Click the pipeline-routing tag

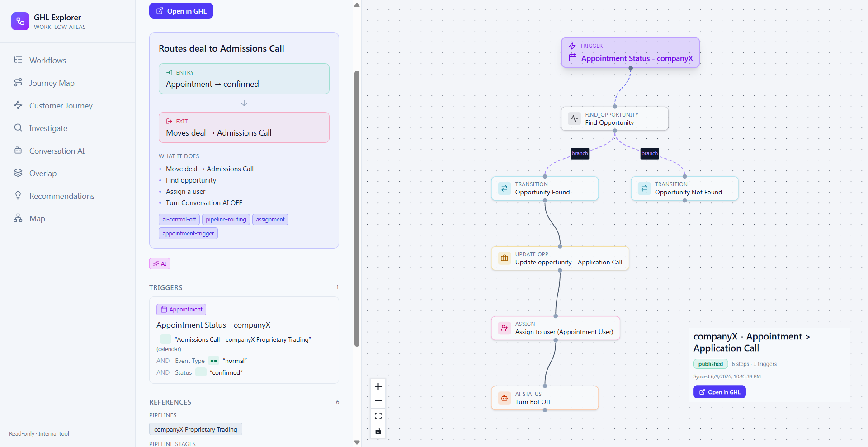[226, 219]
